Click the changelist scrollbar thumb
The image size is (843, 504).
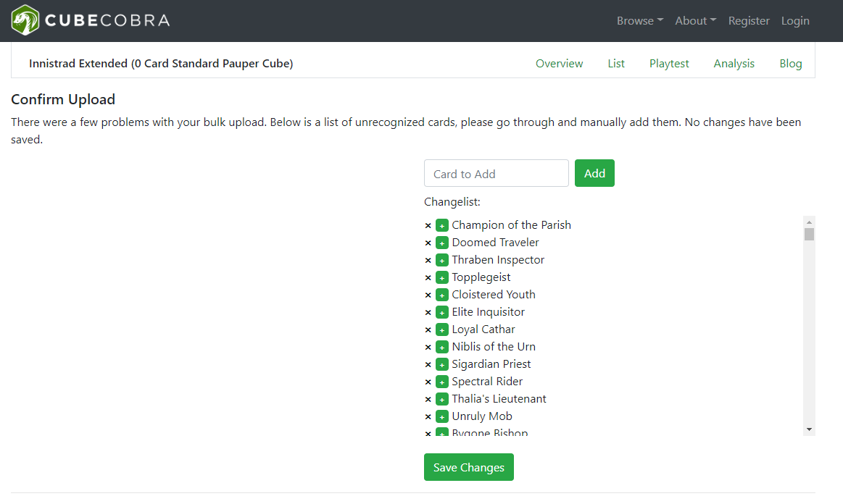click(809, 235)
